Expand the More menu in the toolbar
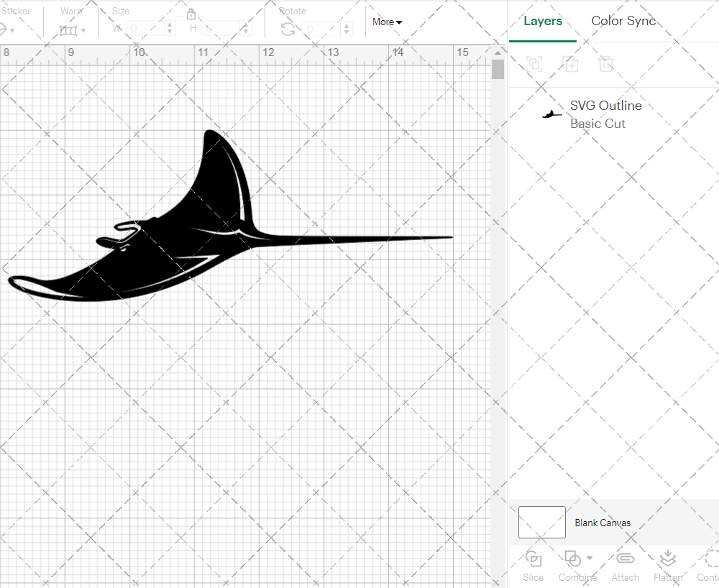Screen dimensions: 719x588 387,22
